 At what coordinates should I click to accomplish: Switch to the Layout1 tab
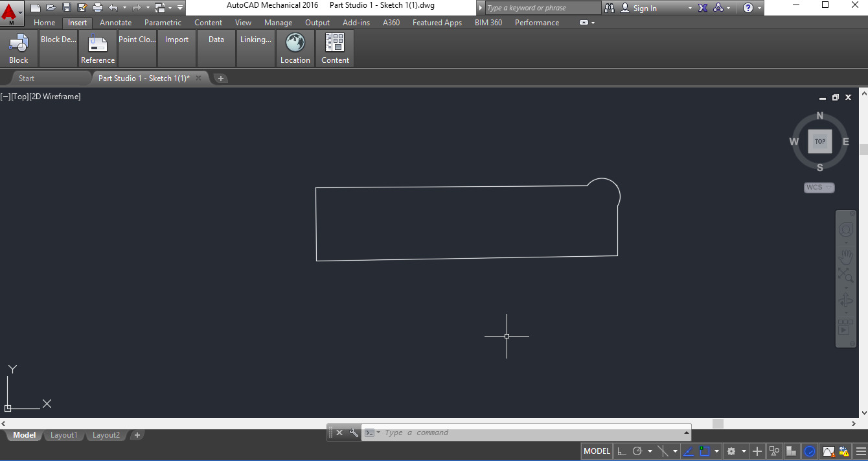(63, 435)
